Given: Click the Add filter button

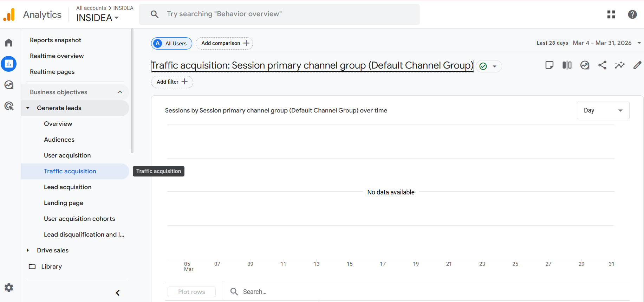Looking at the screenshot, I should pyautogui.click(x=172, y=82).
